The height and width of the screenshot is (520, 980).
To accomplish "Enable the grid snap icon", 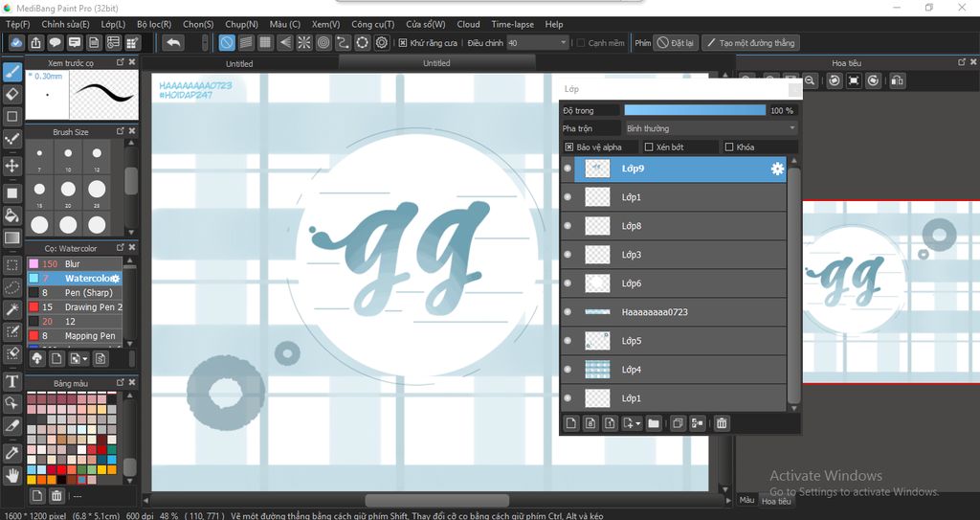I will tap(266, 42).
